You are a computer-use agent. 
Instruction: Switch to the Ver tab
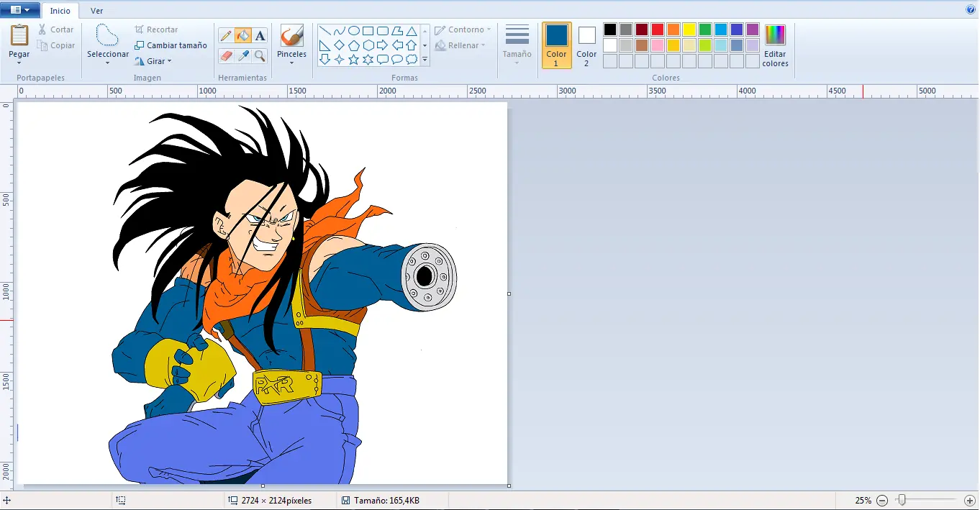pyautogui.click(x=96, y=11)
